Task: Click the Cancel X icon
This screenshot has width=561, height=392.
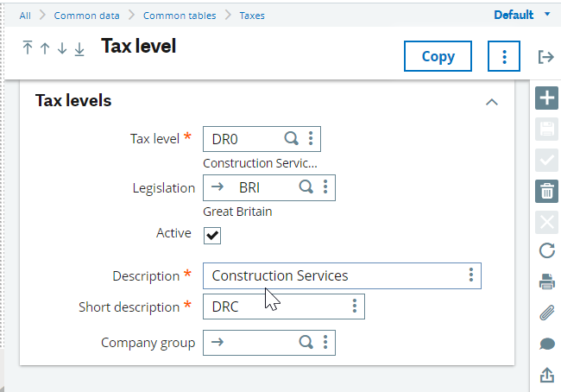Action: point(546,222)
